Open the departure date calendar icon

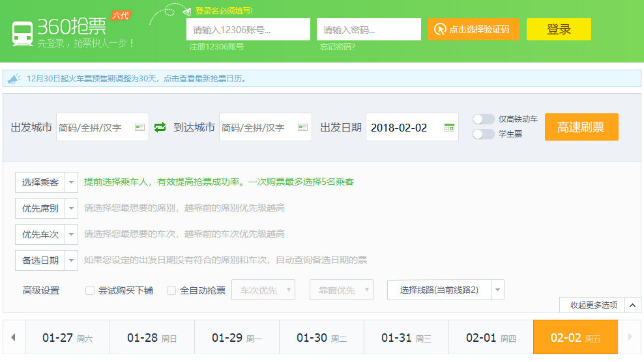(x=449, y=128)
